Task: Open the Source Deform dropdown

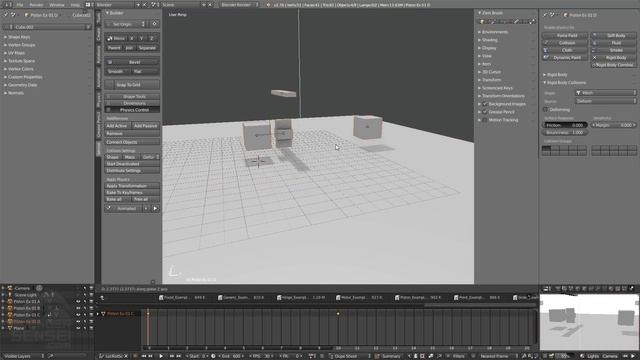Action: pyautogui.click(x=606, y=101)
